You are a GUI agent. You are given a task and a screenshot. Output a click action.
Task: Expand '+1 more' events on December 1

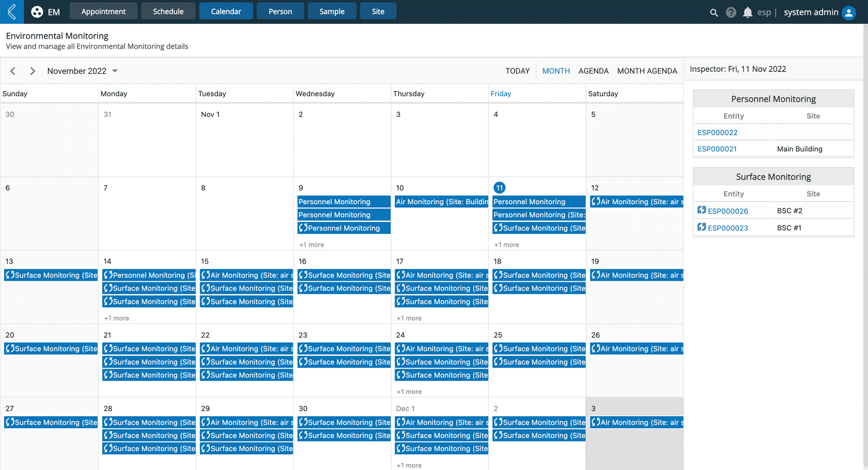(x=409, y=465)
